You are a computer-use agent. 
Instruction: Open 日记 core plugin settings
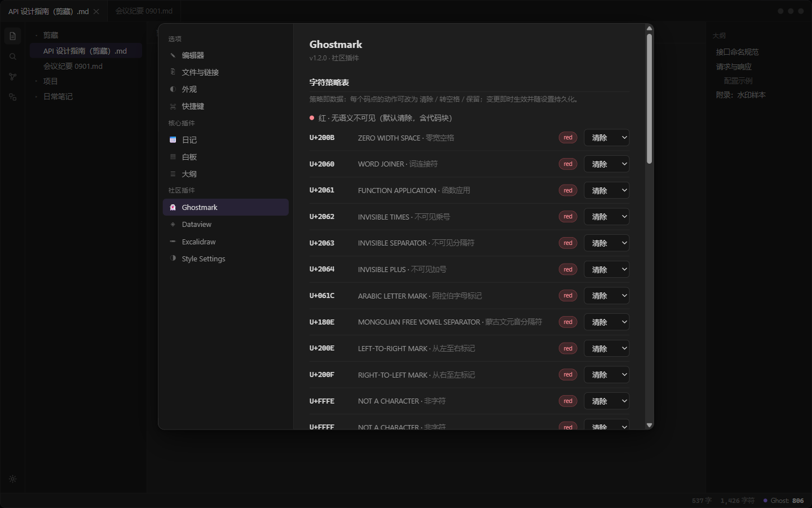pos(226,140)
